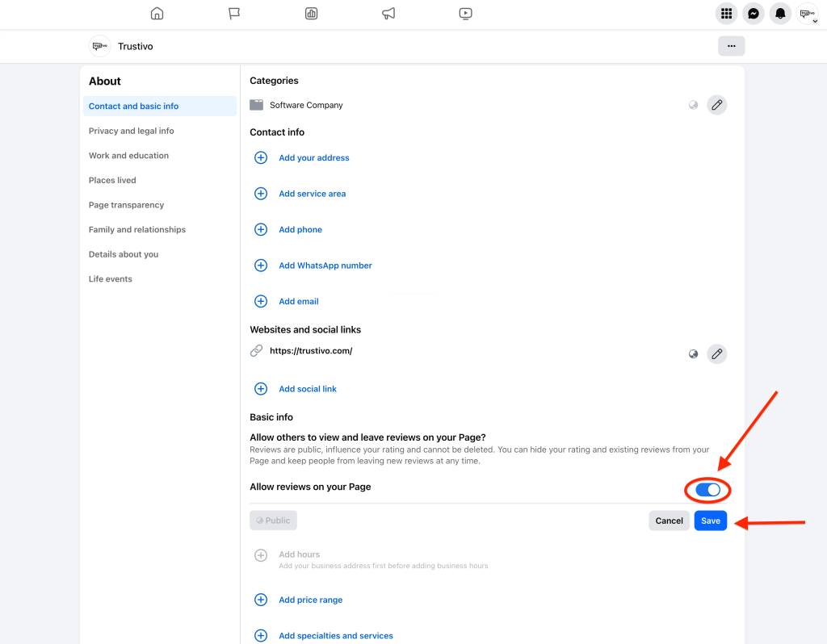The image size is (827, 644).
Task: Edit the Software Company category with pencil
Action: 716,105
